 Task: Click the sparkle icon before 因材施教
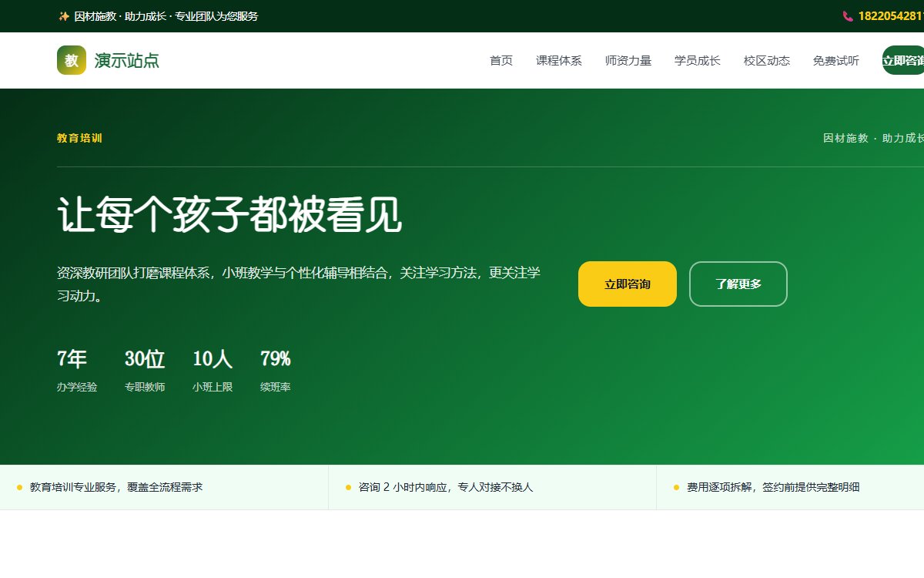(x=64, y=16)
